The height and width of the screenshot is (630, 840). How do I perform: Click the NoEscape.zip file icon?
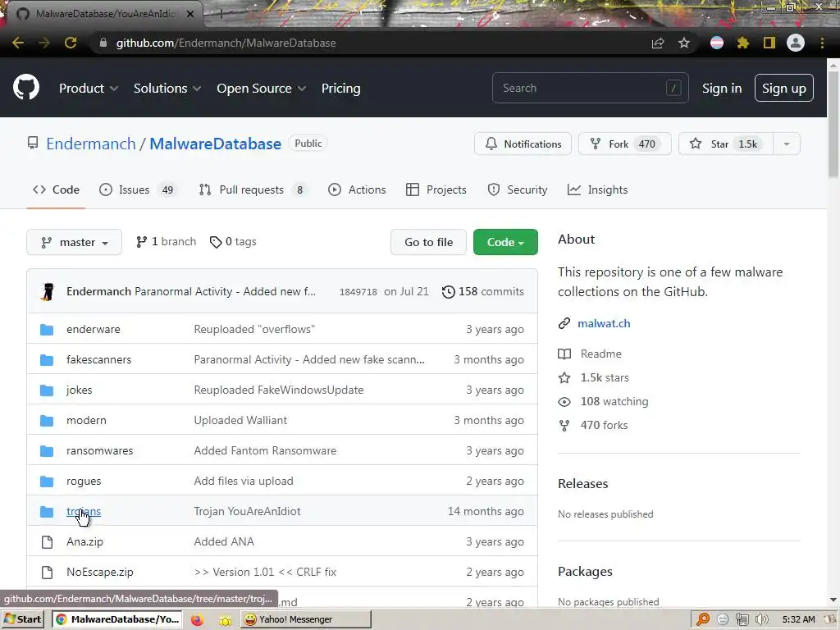47,572
